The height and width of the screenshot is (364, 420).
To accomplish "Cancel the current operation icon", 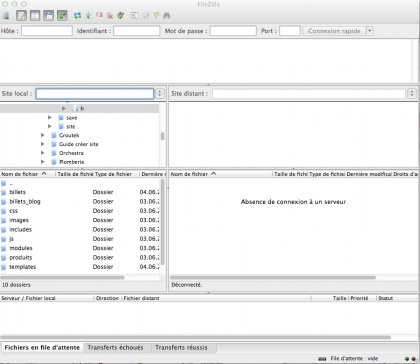I will 99,16.
